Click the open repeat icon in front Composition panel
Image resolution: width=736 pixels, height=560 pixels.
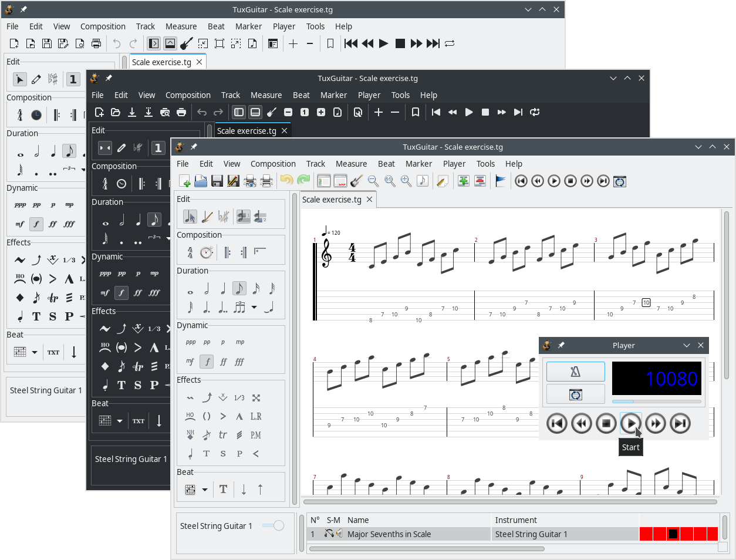(x=227, y=252)
